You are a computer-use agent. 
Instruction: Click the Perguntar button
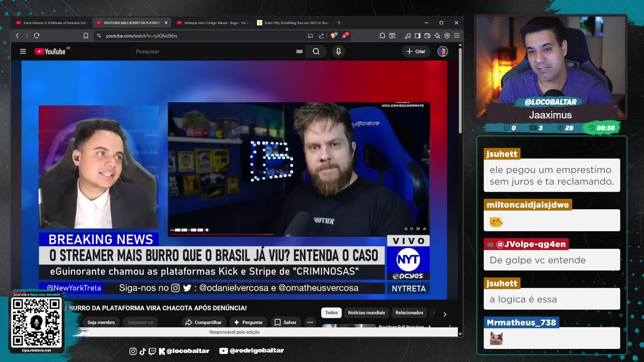tap(248, 322)
